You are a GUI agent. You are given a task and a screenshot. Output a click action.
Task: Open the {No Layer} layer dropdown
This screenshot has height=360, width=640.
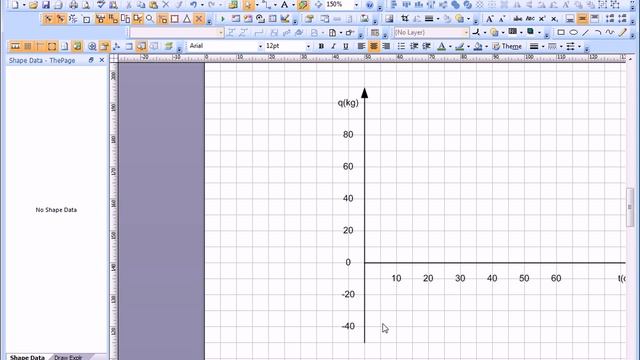point(465,32)
